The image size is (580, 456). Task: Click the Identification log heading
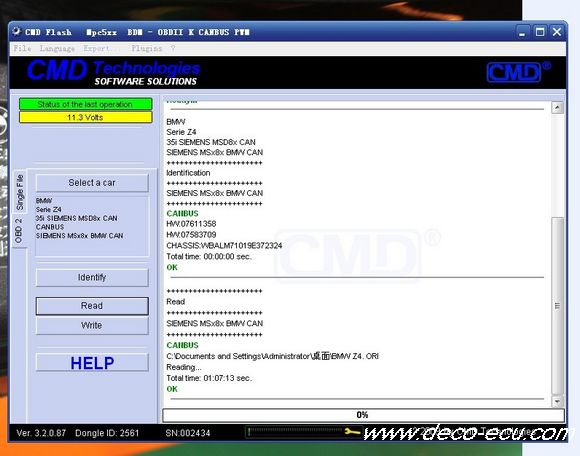coord(188,173)
